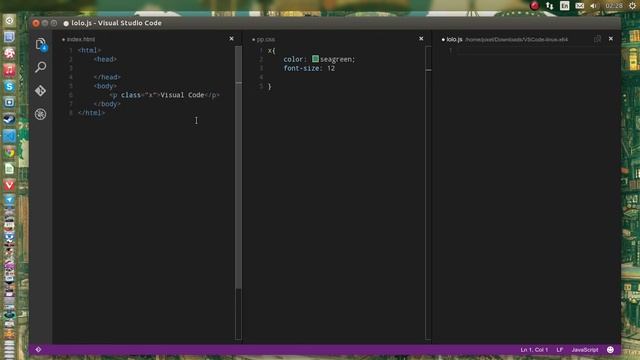Launch Google Chrome from the dock
This screenshot has height=360, width=640.
pos(9,152)
